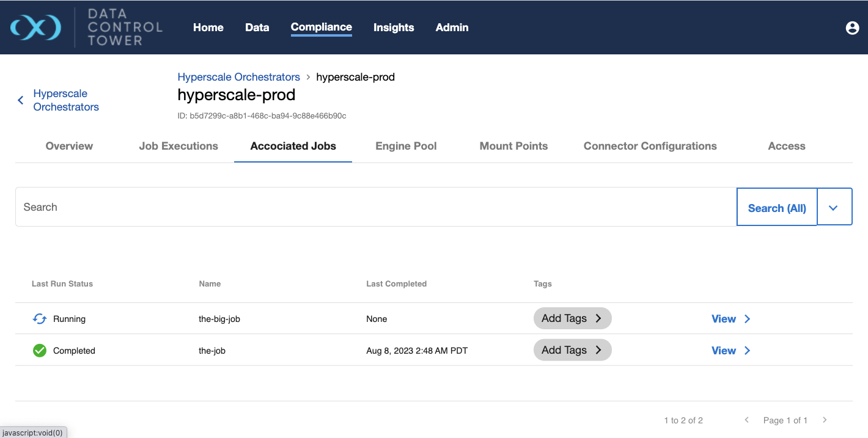Click the Running status icon for the-big-job
The height and width of the screenshot is (438, 868).
click(40, 319)
